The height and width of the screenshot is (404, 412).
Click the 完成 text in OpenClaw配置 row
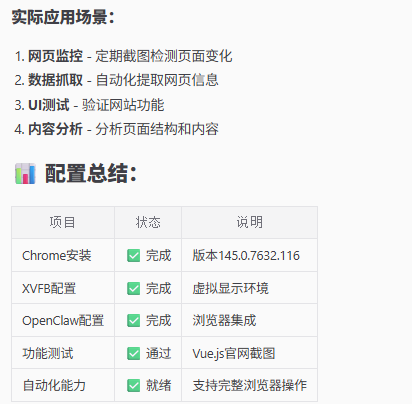(x=158, y=321)
